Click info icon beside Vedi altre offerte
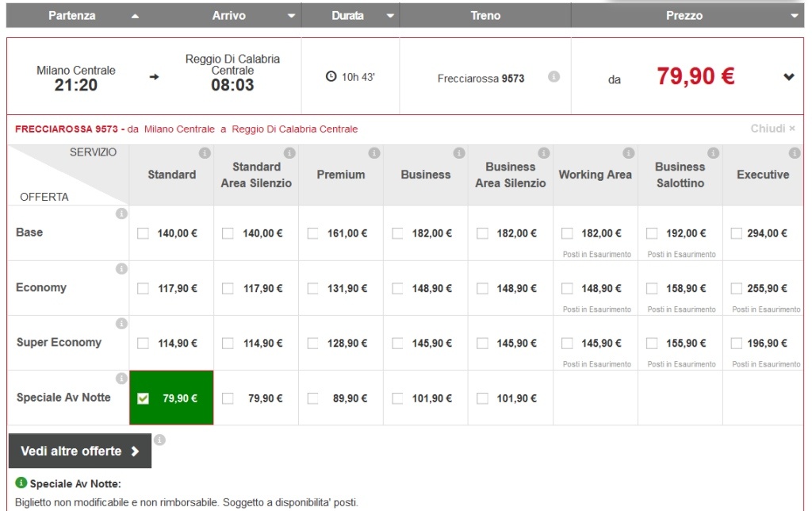 coord(159,440)
